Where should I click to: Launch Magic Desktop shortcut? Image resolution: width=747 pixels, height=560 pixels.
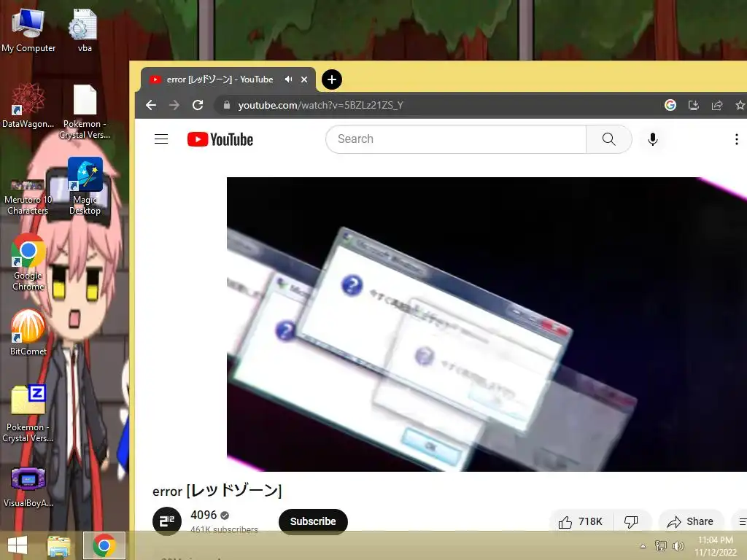[85, 186]
